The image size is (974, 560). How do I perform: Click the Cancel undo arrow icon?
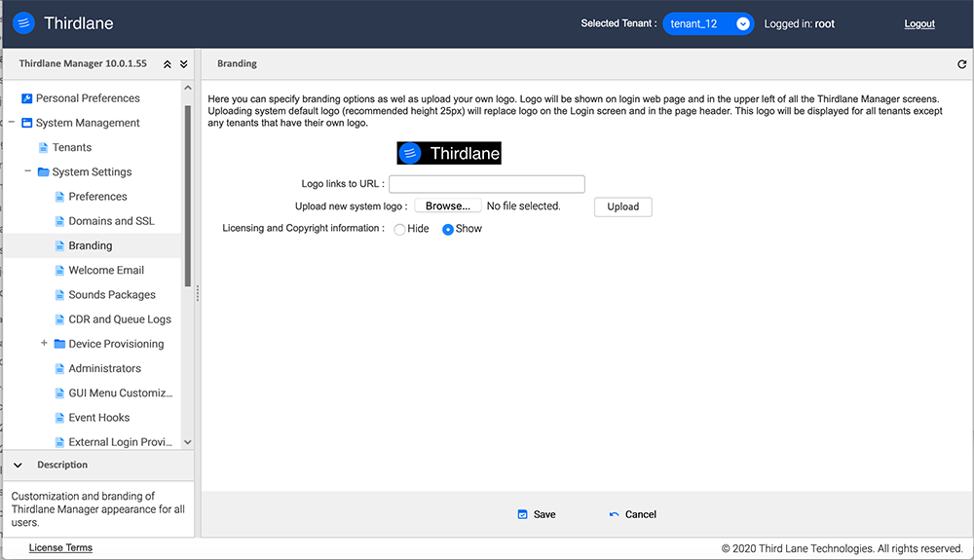tap(615, 514)
